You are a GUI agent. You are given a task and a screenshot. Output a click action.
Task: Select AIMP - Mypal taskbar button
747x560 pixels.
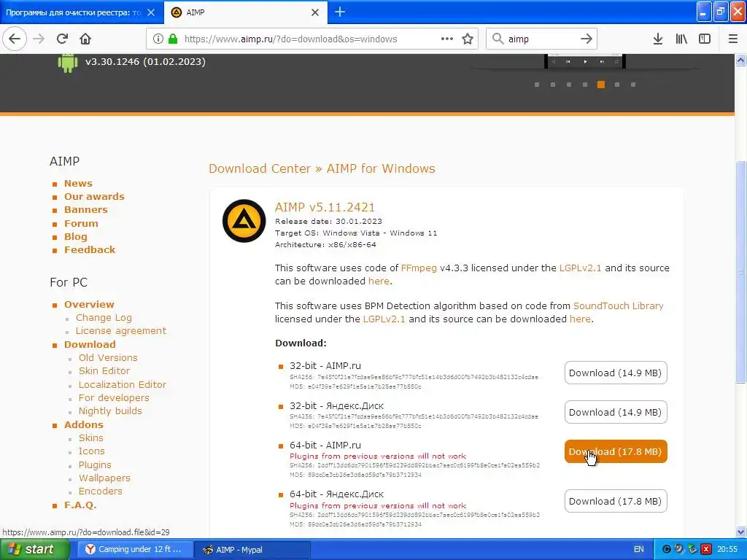pyautogui.click(x=252, y=550)
